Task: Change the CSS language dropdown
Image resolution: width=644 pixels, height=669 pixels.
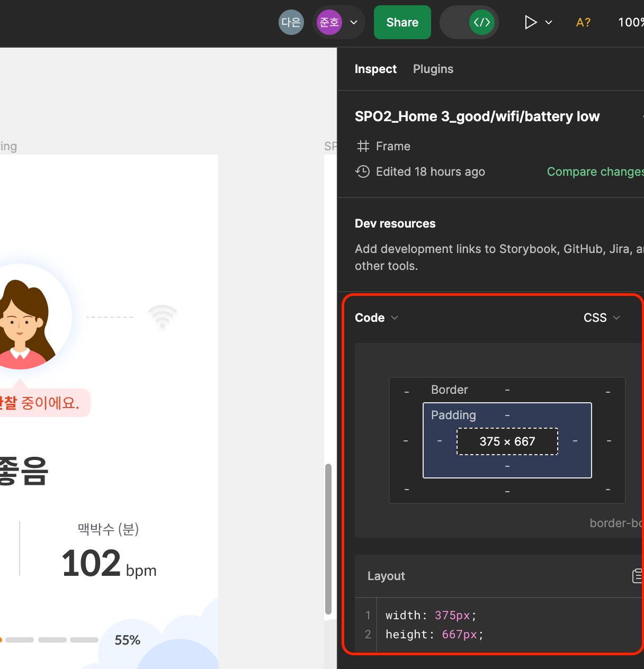Action: coord(602,318)
